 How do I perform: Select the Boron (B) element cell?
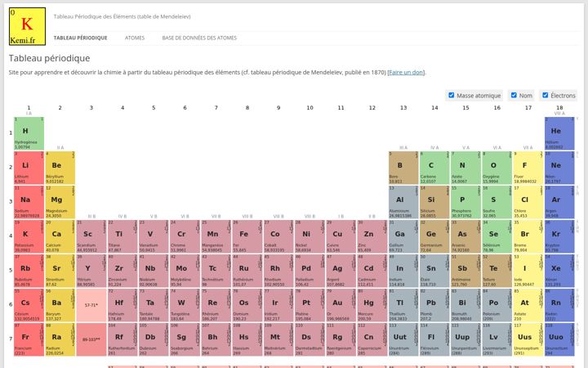(403, 168)
